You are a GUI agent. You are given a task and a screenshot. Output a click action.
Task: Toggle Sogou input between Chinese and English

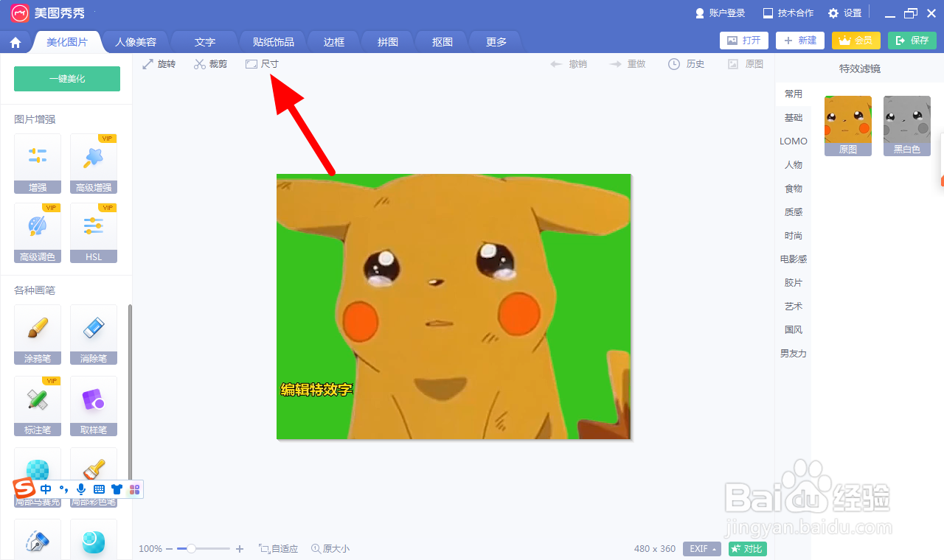46,489
